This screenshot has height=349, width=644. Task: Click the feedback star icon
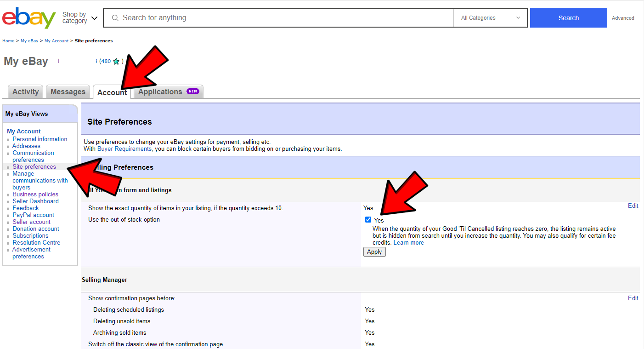pos(116,61)
